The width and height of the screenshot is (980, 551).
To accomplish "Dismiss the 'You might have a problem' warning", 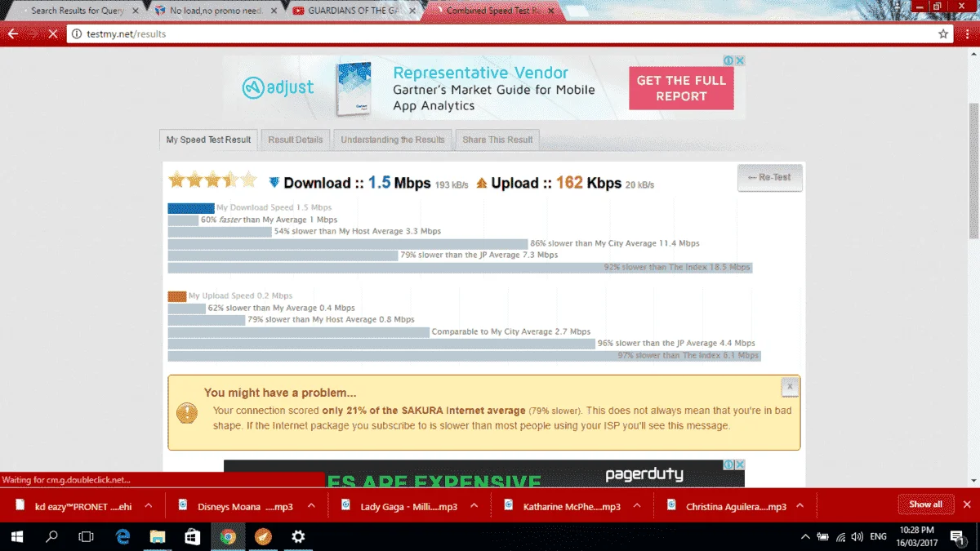I will click(789, 388).
